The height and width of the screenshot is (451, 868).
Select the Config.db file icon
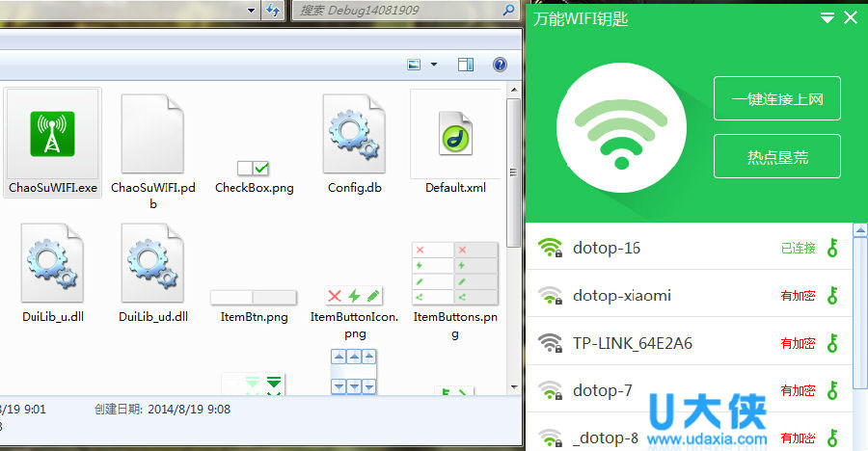tap(354, 134)
